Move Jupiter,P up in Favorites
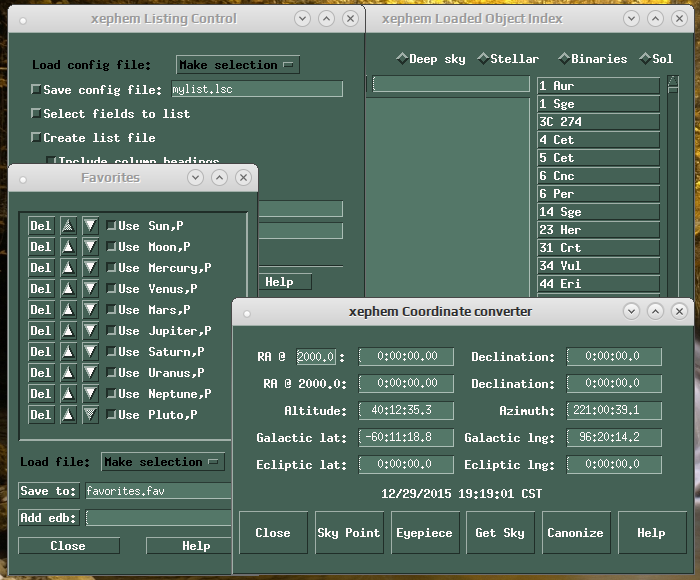 click(68, 330)
